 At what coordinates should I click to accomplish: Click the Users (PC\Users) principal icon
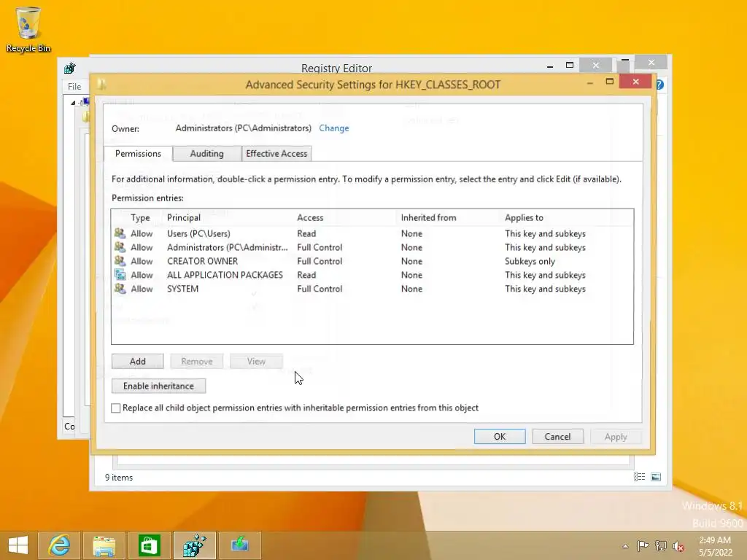[x=120, y=233]
